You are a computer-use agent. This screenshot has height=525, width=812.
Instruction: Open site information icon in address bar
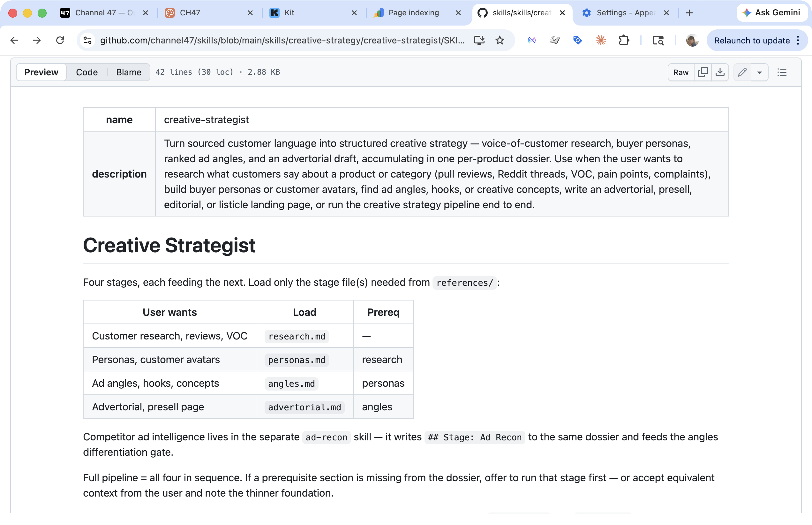87,40
